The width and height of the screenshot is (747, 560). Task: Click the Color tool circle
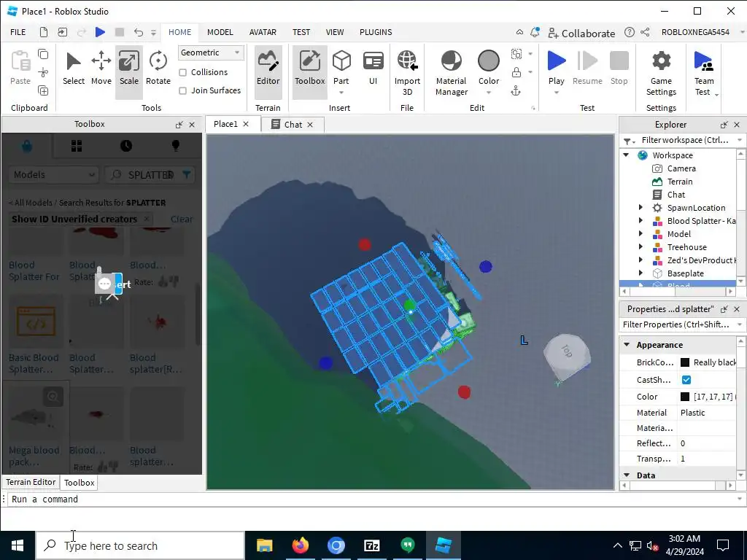(489, 61)
